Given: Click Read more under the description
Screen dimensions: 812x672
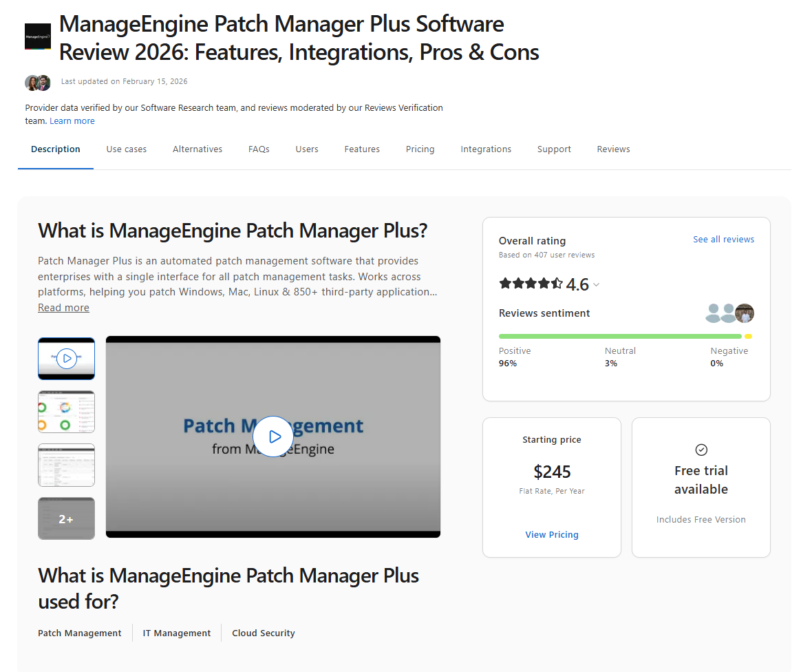Looking at the screenshot, I should pyautogui.click(x=64, y=308).
